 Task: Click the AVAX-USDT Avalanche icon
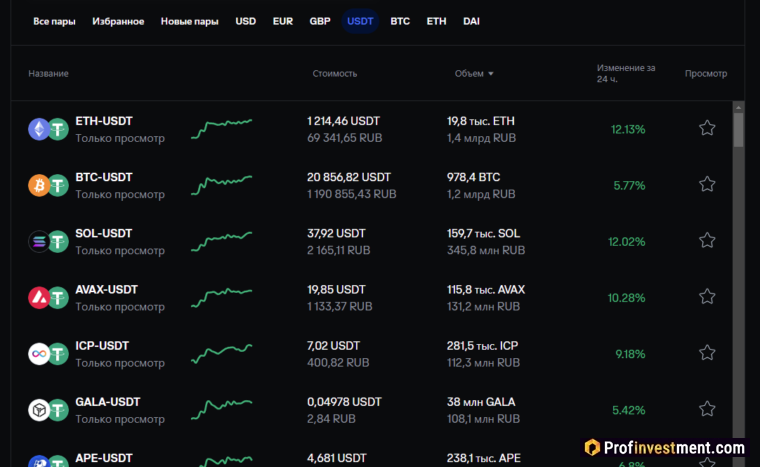pyautogui.click(x=40, y=297)
